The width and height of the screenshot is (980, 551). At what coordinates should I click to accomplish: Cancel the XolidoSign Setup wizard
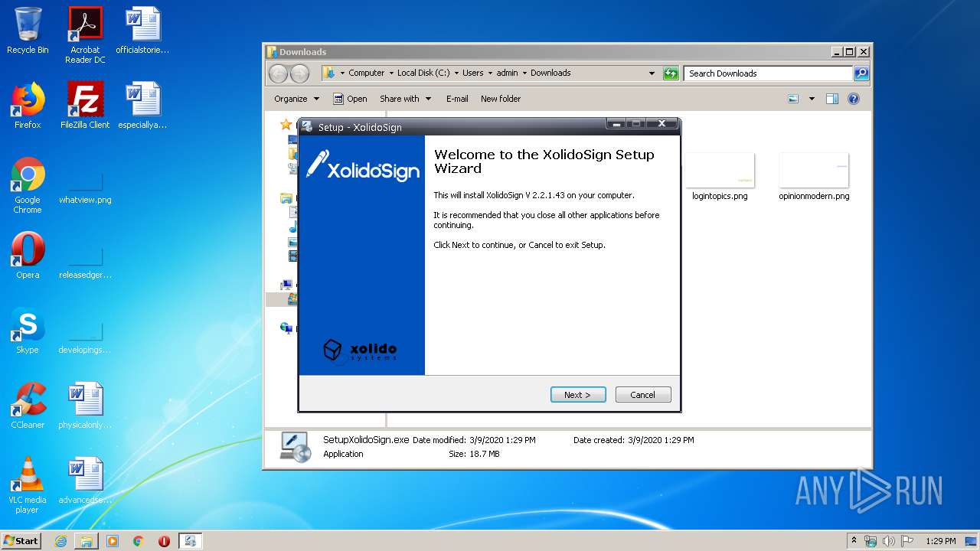point(643,395)
